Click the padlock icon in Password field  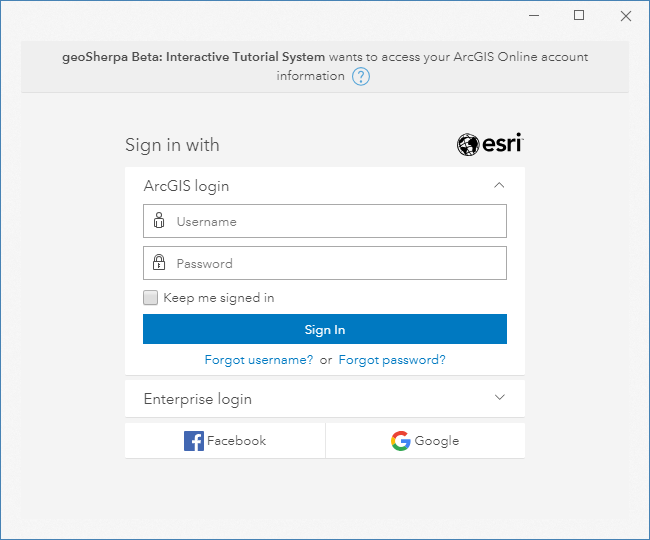159,262
